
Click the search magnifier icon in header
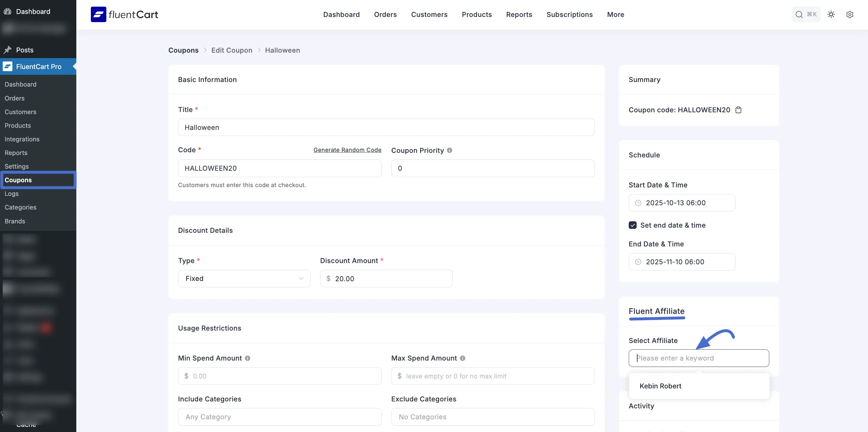pyautogui.click(x=799, y=15)
